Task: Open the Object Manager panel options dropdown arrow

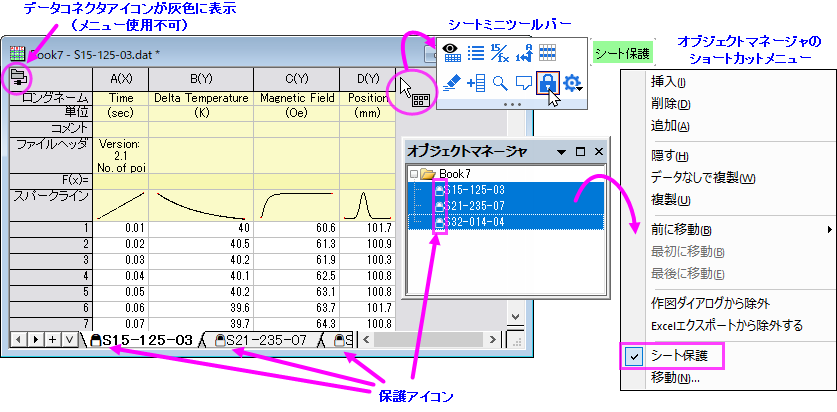Action: 562,152
